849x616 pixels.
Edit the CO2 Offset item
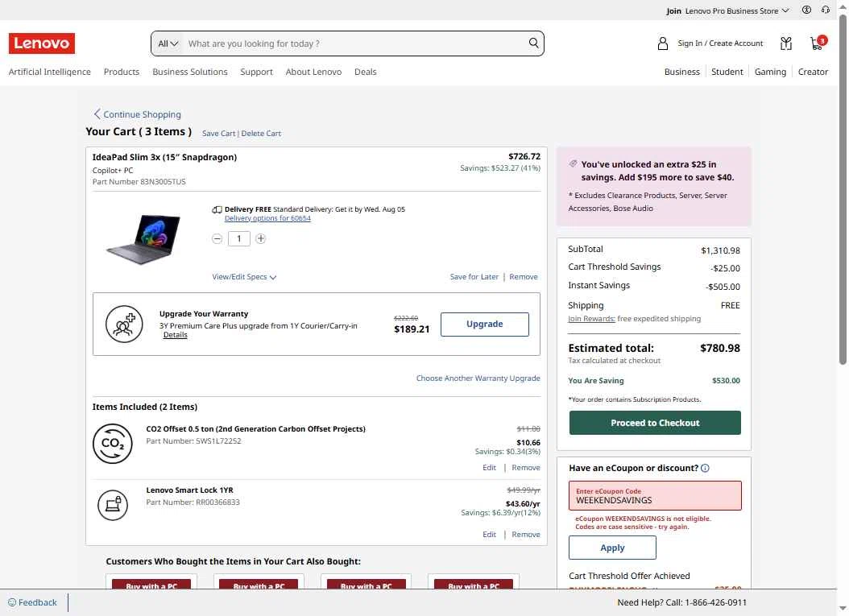pos(490,468)
